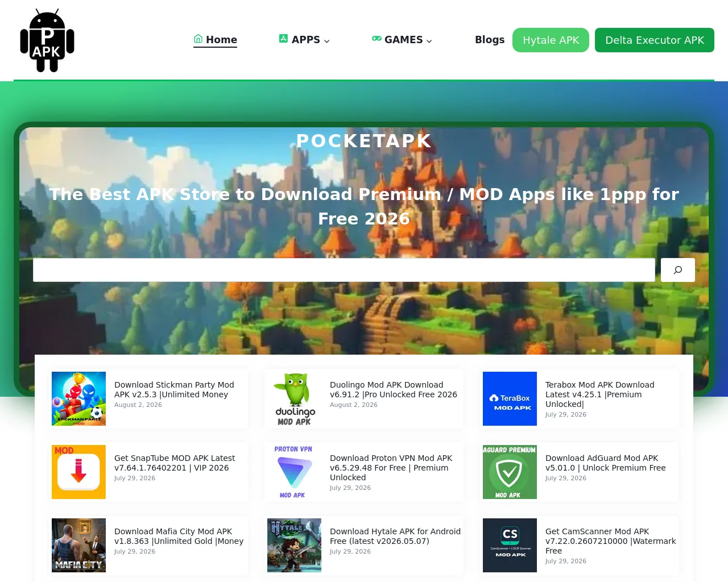Open the Mafia City game thumbnail

(x=78, y=545)
